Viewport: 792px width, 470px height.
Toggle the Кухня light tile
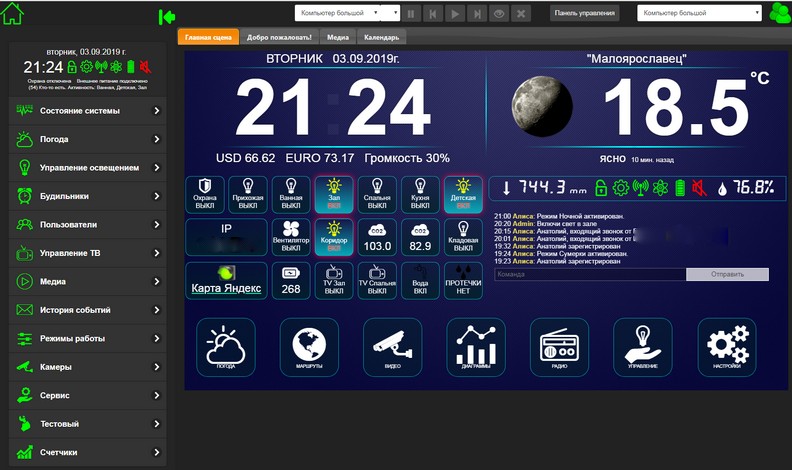point(420,194)
